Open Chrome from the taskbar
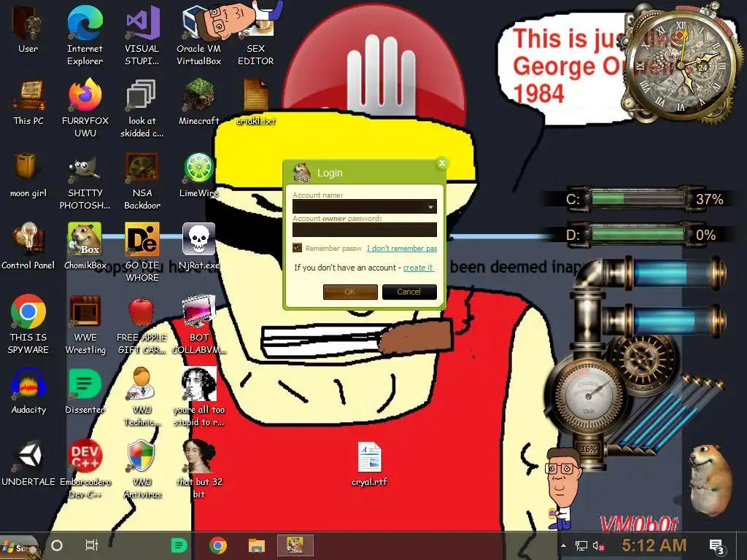This screenshot has height=560, width=747. [x=217, y=545]
